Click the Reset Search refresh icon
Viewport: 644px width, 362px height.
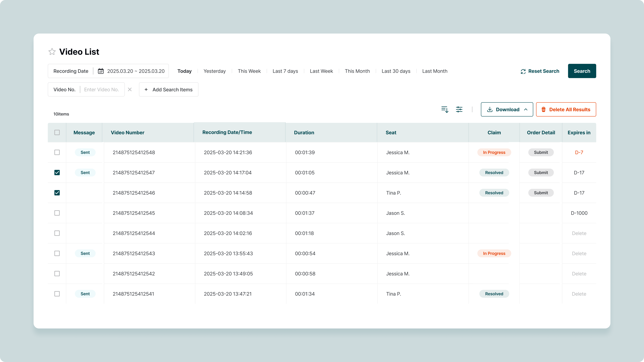coord(523,71)
